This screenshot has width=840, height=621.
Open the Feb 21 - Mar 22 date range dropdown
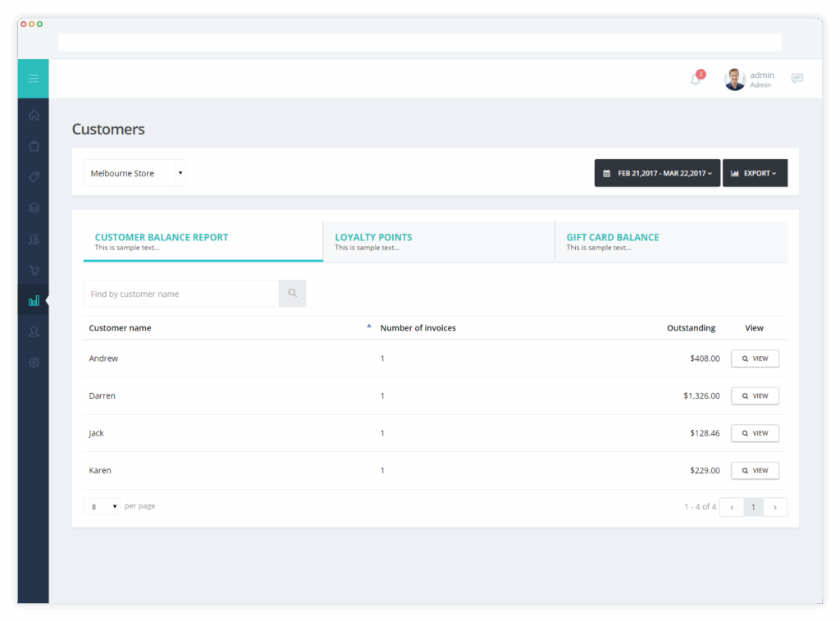pos(657,173)
